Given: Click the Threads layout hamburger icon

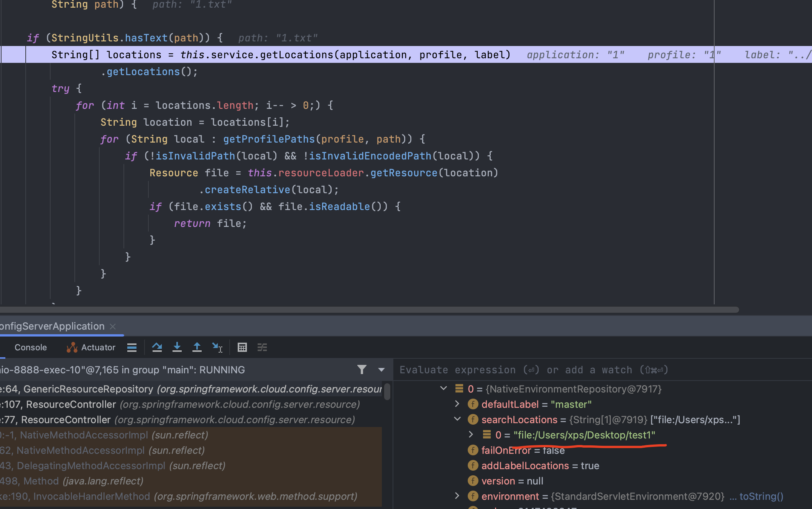Looking at the screenshot, I should pos(132,347).
